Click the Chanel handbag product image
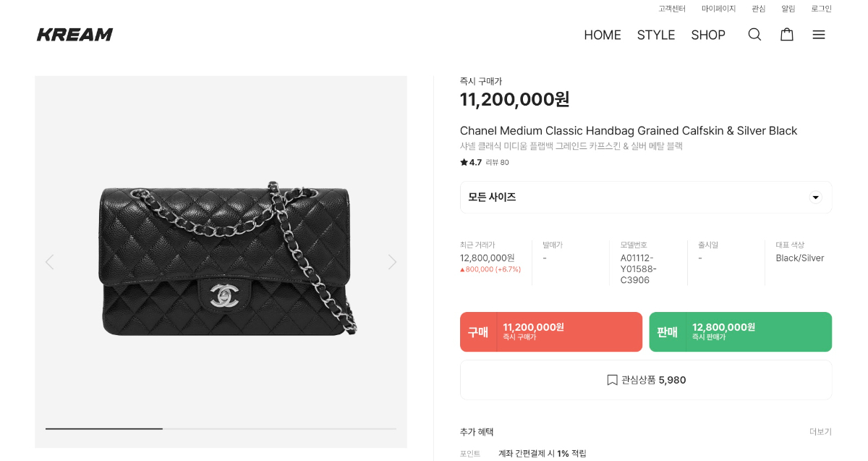Image resolution: width=868 pixels, height=461 pixels. (x=224, y=261)
